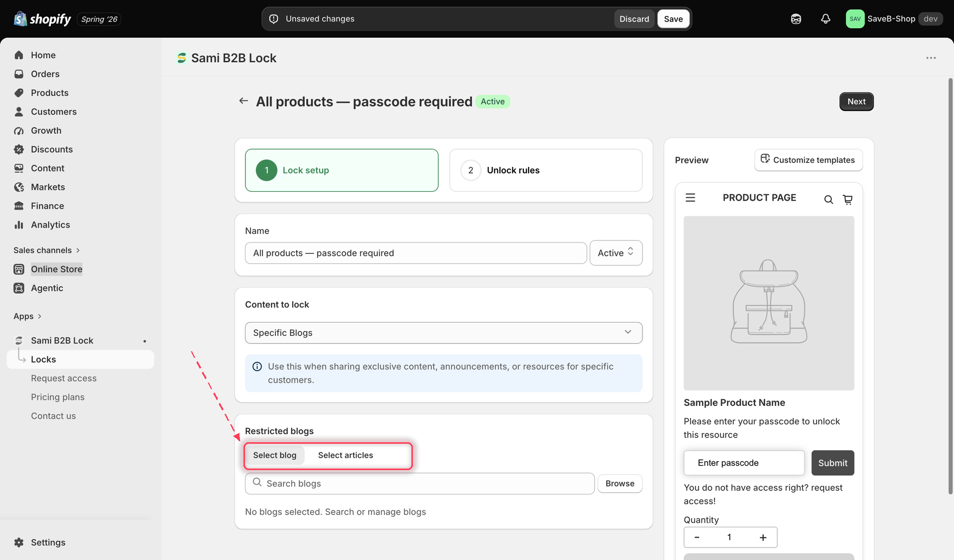Discard the unsaved changes
This screenshot has height=560, width=954.
click(634, 19)
